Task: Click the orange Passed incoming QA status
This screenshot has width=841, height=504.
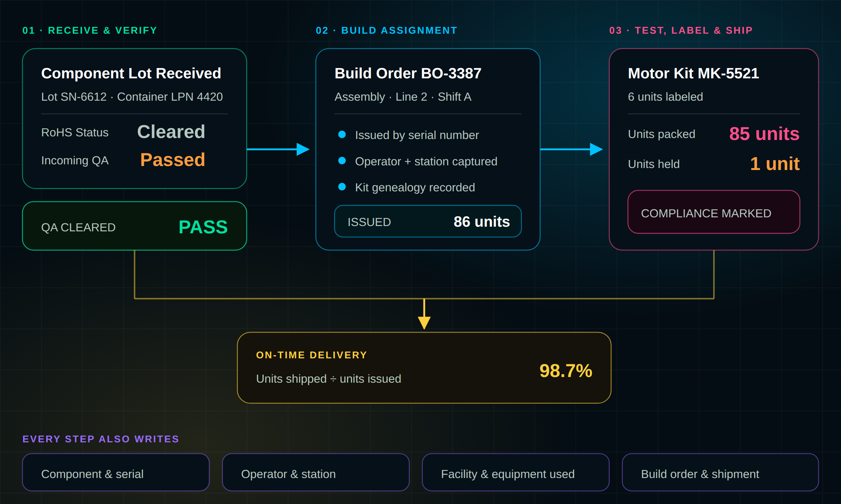Action: [x=173, y=160]
